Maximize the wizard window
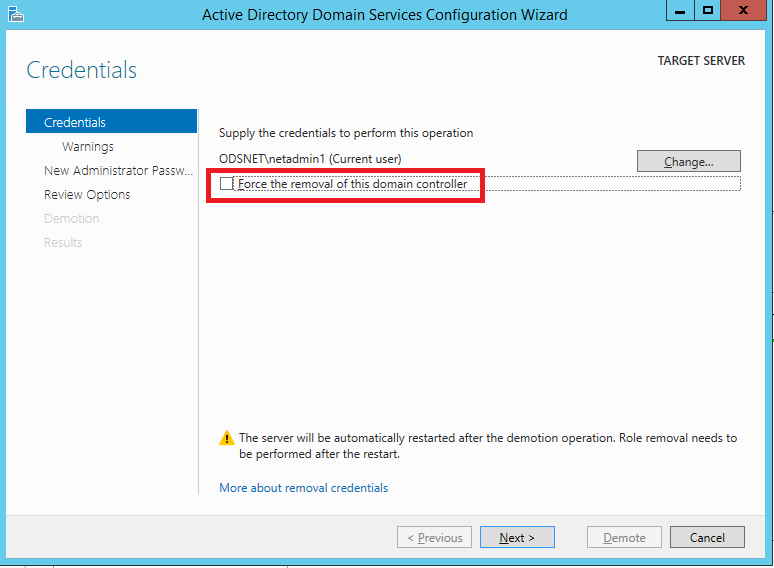Image resolution: width=774 pixels, height=568 pixels. point(707,10)
